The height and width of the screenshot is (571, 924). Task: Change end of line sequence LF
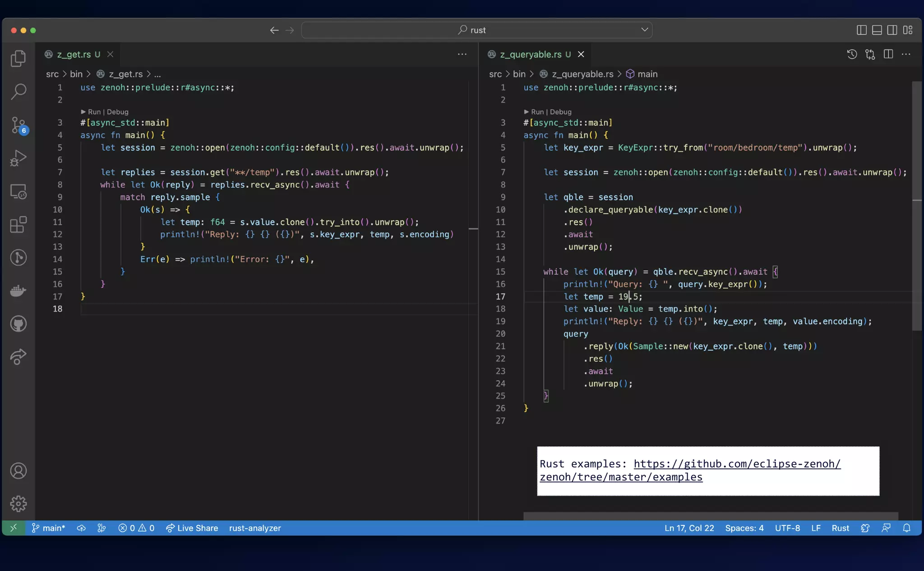tap(816, 528)
